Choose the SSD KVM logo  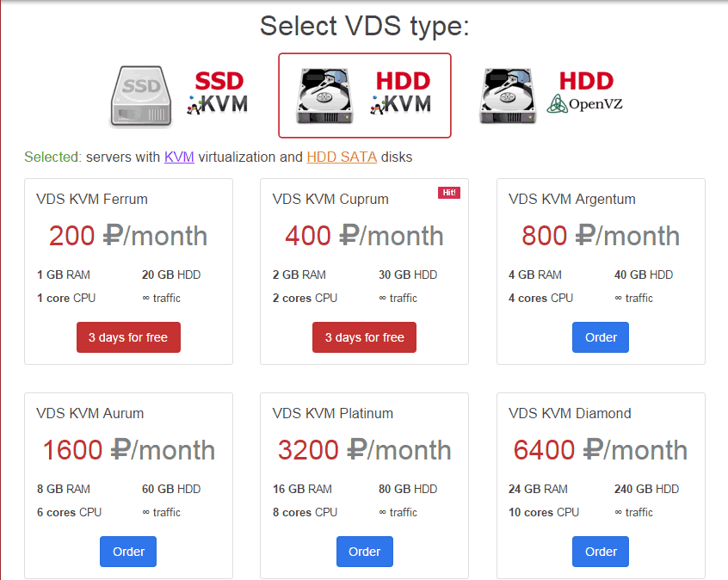click(x=218, y=93)
